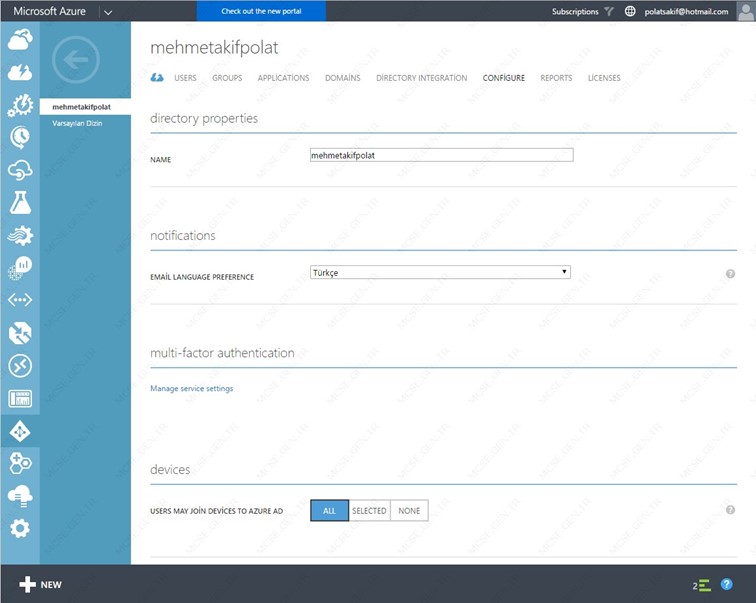The width and height of the screenshot is (756, 603).
Task: Open the cloud with lightning bolt sidebar icon
Action: click(x=20, y=72)
